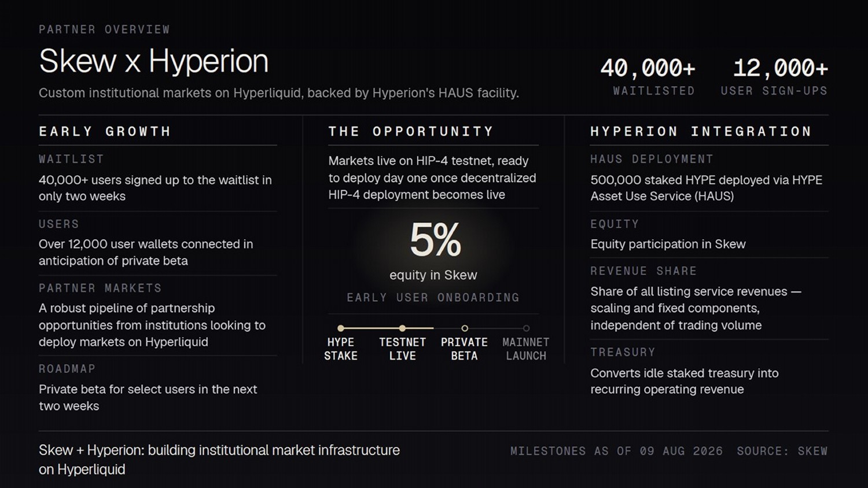Screen dimensions: 868x488
Task: Select THE OPPORTUNITY column heading
Action: (x=411, y=131)
